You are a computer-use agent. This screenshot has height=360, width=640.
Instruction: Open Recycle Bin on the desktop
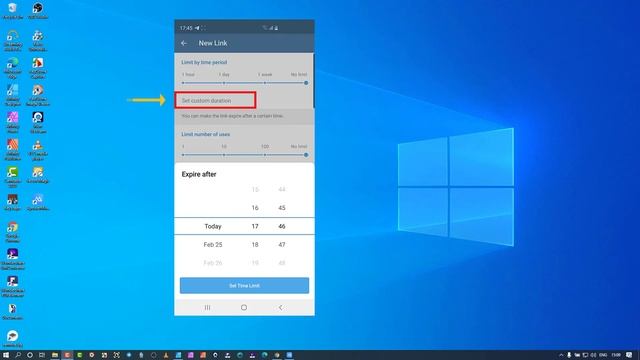[13, 11]
